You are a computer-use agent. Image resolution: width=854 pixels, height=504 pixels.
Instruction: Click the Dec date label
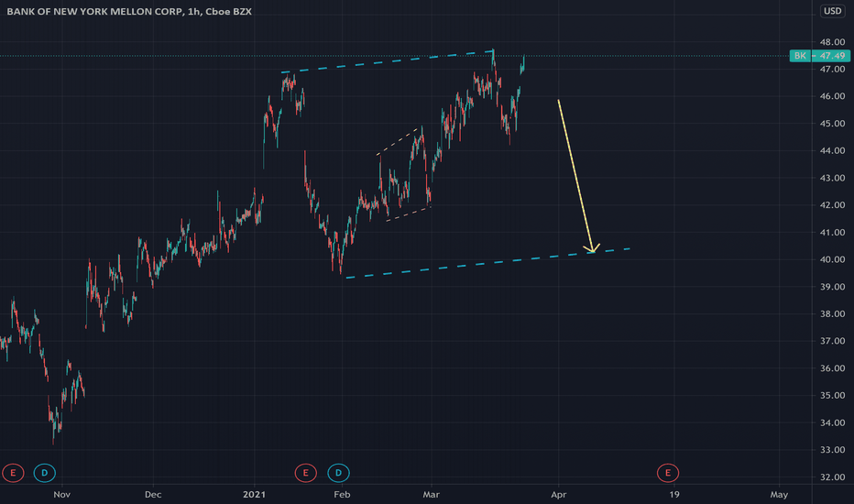(x=153, y=495)
